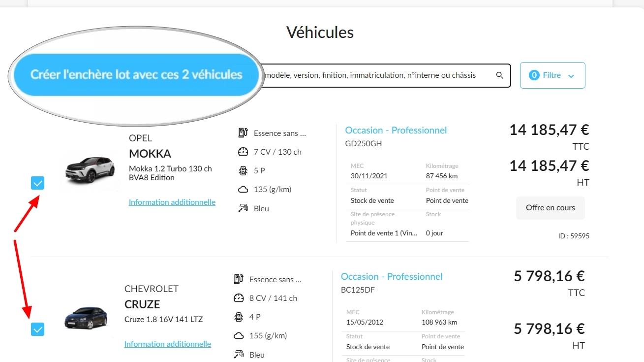This screenshot has width=644, height=362.
Task: Open the Chevrolet Cruze car thumbnail
Action: click(x=86, y=318)
